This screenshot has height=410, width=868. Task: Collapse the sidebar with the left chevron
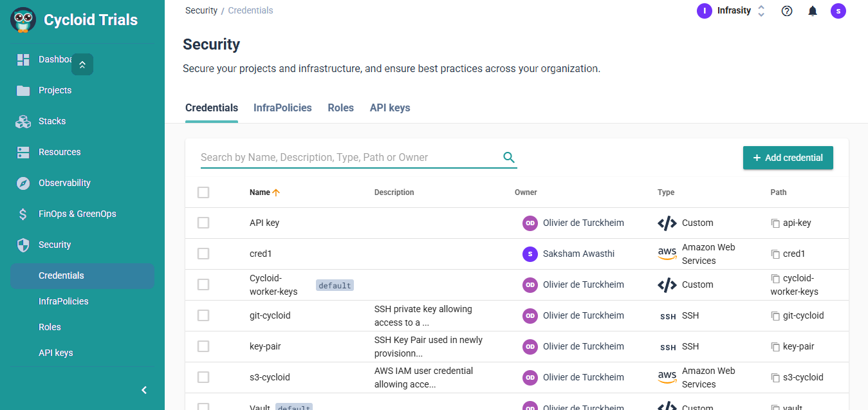(144, 390)
